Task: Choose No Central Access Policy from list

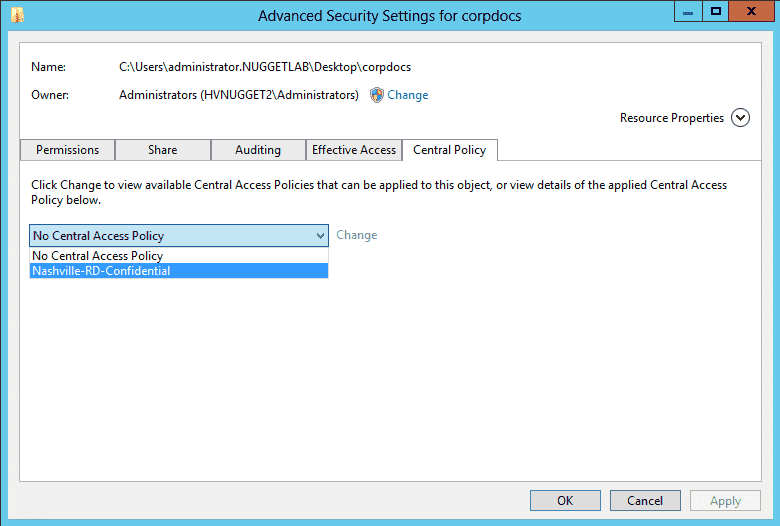Action: (x=179, y=256)
